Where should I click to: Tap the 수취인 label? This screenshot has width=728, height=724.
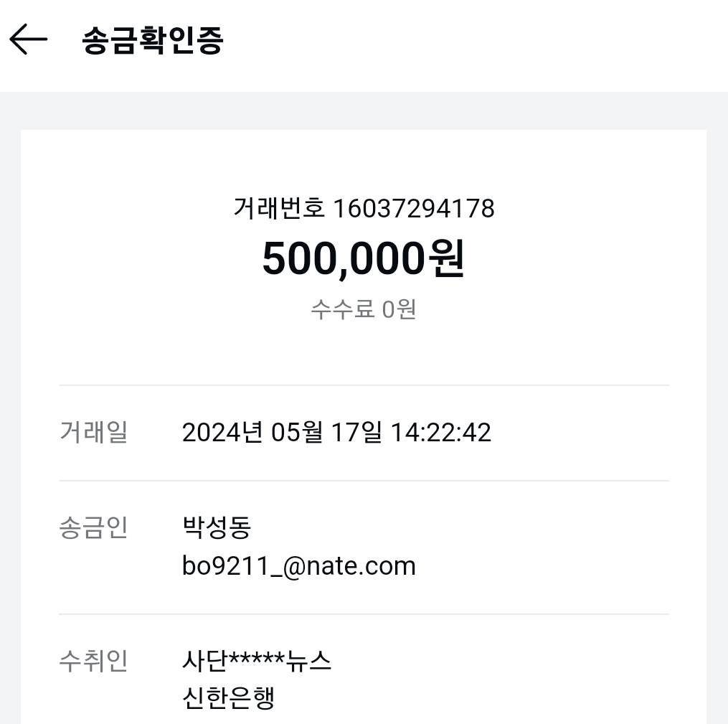[x=93, y=662]
